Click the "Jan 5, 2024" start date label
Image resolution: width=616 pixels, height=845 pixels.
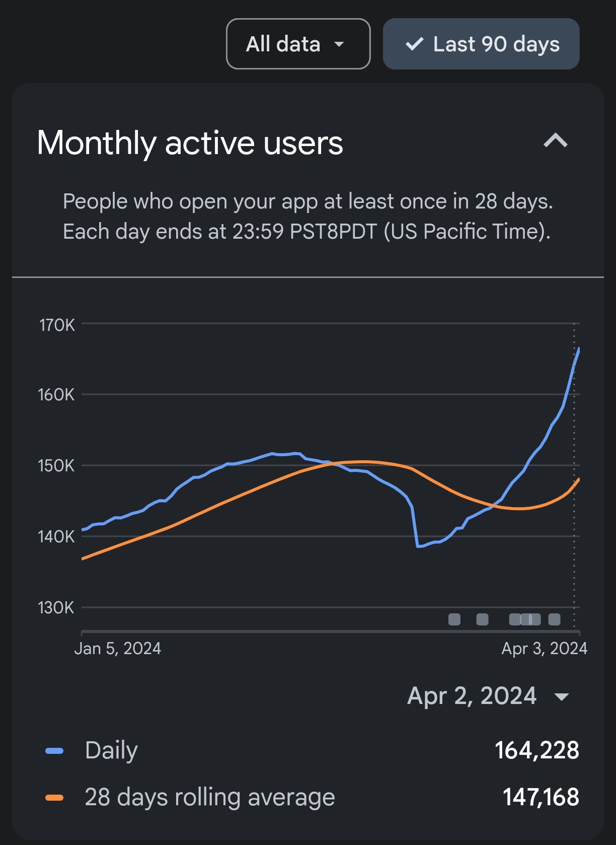(x=117, y=649)
